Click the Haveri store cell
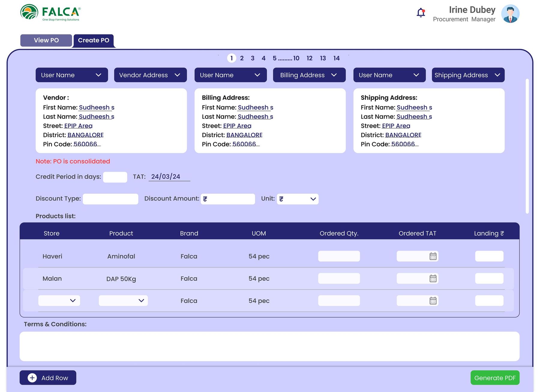Screen dimensions: 540x392 [52, 256]
